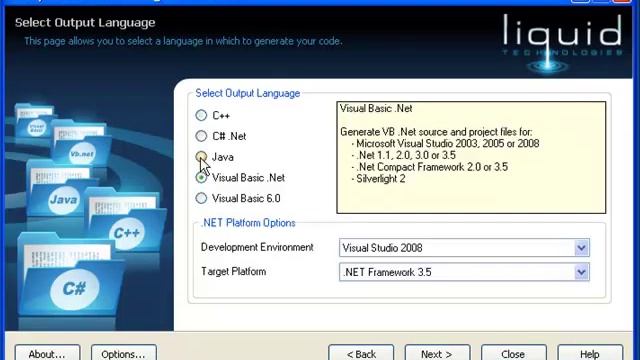Screen dimensions: 640x360
Task: Open Help from the bottom button
Action: pos(590,353)
